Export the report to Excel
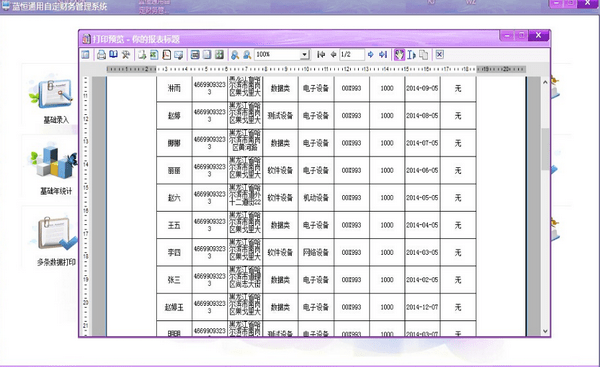The height and width of the screenshot is (367, 600). click(154, 55)
